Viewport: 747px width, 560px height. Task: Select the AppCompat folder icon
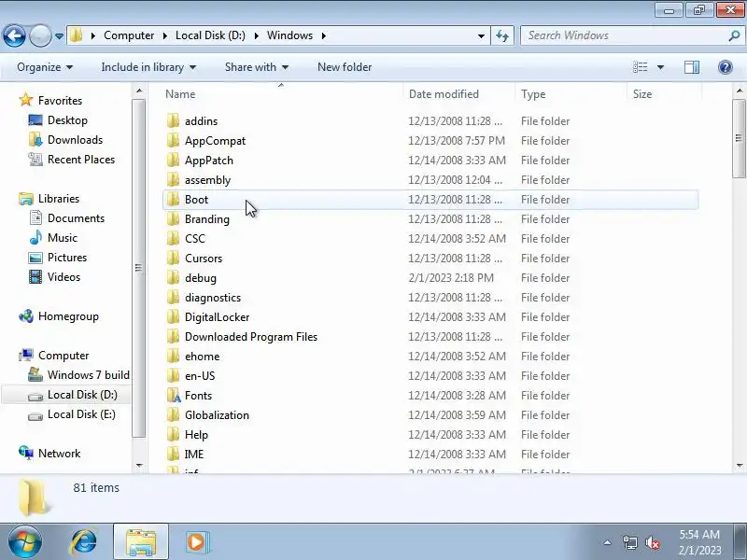[x=173, y=141]
